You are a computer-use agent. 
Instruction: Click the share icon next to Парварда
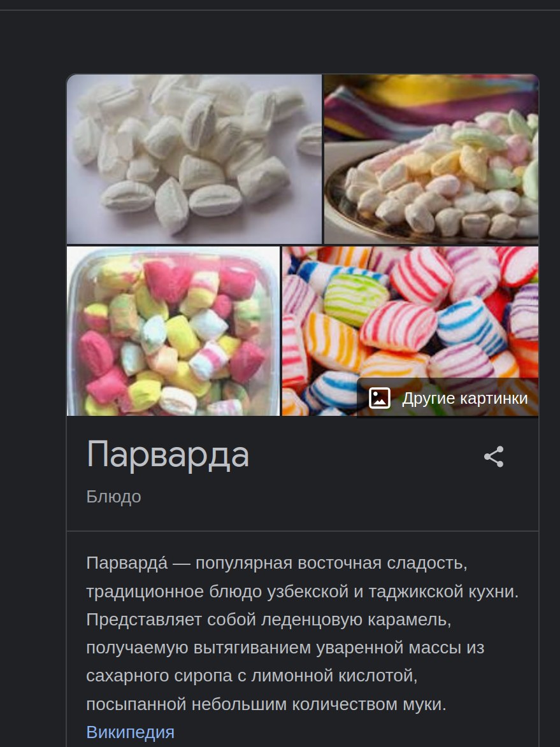tap(494, 457)
